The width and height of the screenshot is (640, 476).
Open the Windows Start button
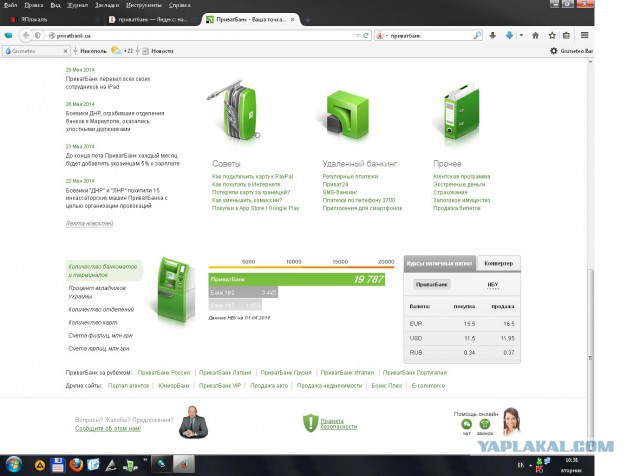(x=13, y=465)
